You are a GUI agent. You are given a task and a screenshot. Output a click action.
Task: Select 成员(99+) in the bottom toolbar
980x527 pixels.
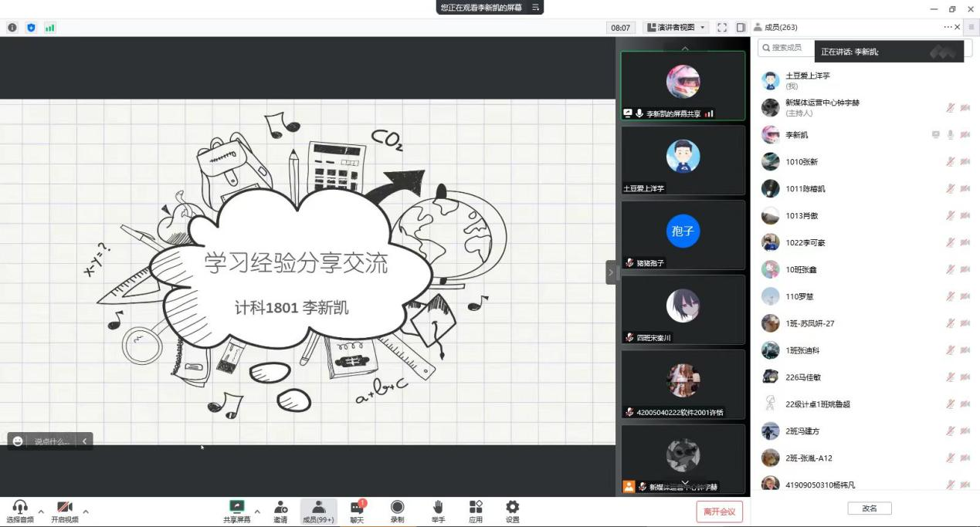(x=318, y=508)
